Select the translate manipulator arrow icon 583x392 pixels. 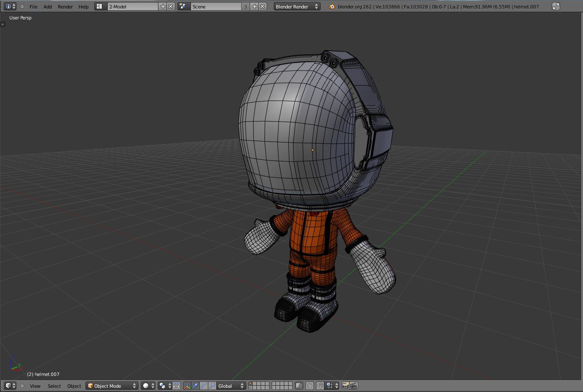[x=195, y=386]
